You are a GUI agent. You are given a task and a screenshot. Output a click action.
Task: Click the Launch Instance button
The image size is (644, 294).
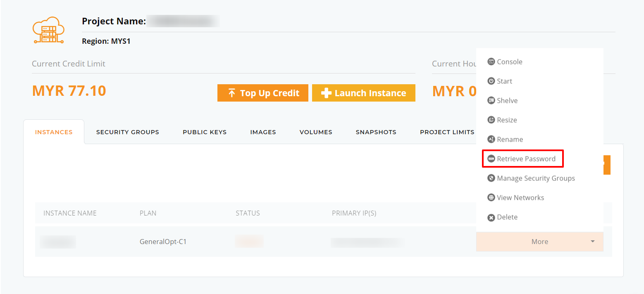tap(364, 93)
